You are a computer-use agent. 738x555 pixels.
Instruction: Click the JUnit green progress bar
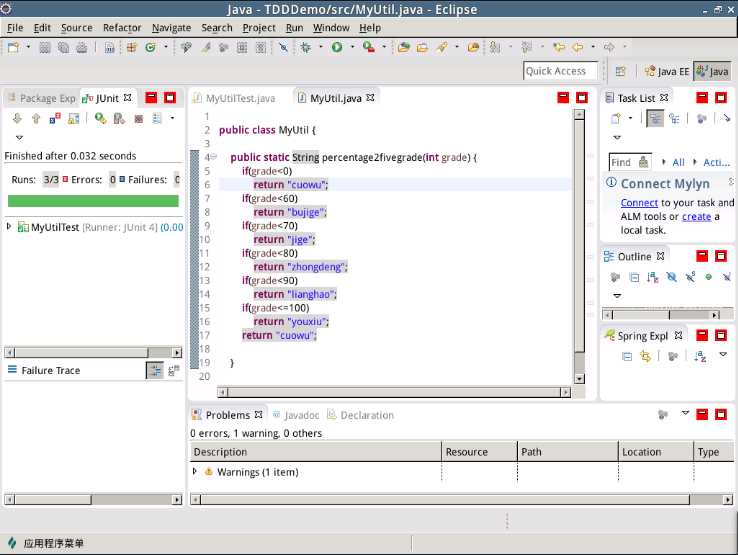[x=93, y=201]
